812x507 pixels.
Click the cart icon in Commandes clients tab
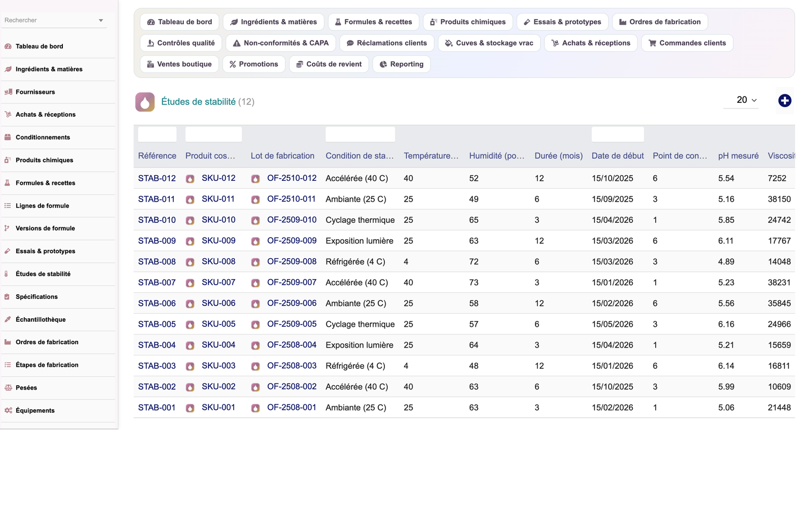[652, 43]
